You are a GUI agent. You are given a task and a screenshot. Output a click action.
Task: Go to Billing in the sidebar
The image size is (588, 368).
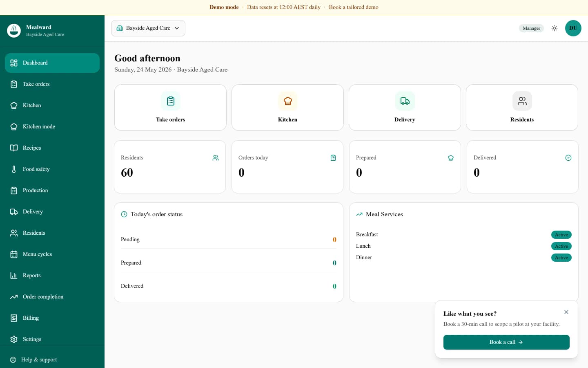[x=52, y=318]
